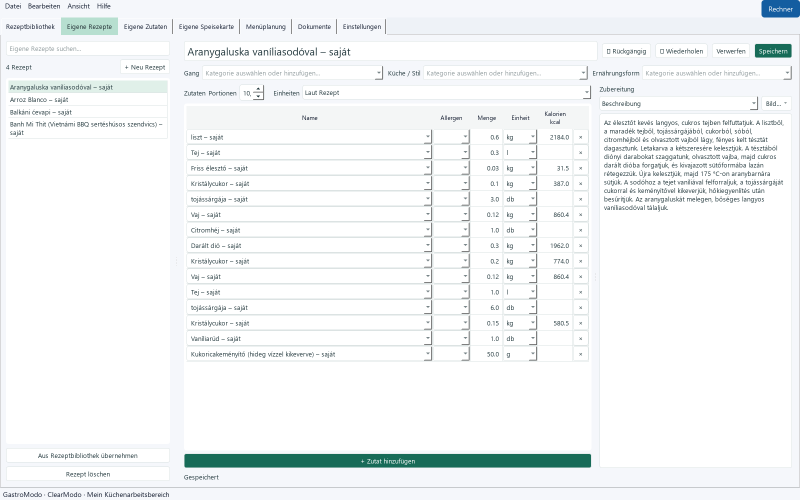Open the Hilfe menu
The height and width of the screenshot is (500, 800).
104,6
